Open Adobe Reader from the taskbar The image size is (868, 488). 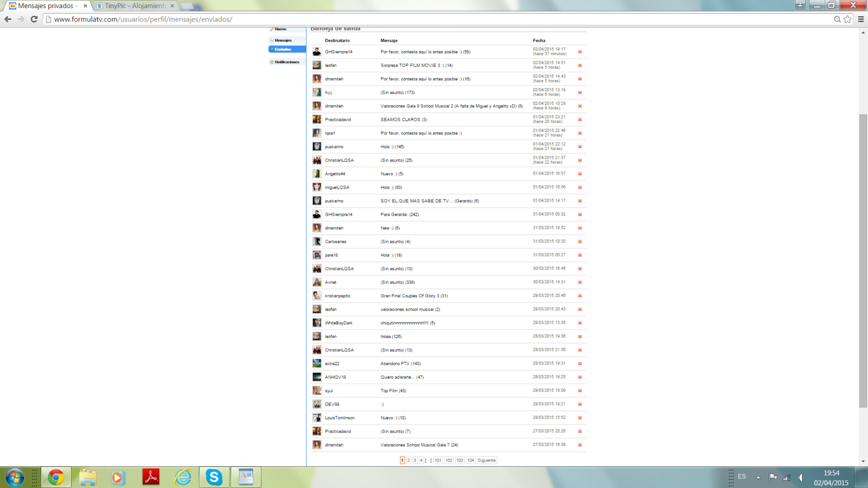(150, 477)
